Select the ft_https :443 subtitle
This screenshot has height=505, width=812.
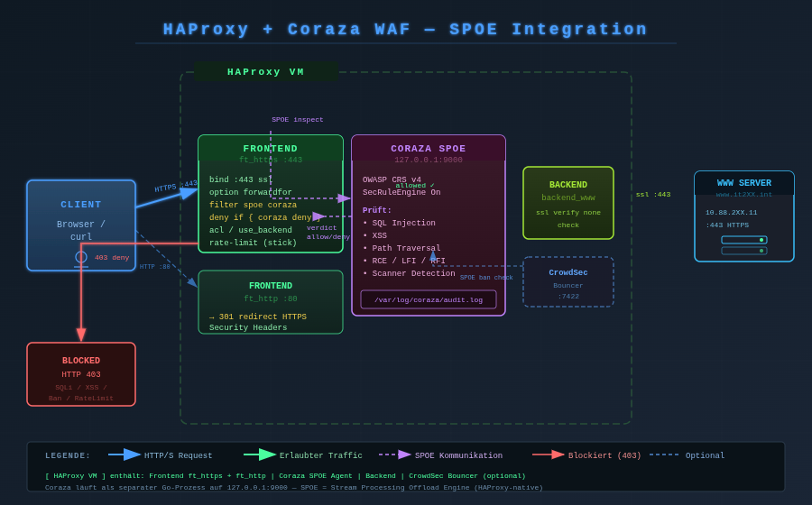271,160
